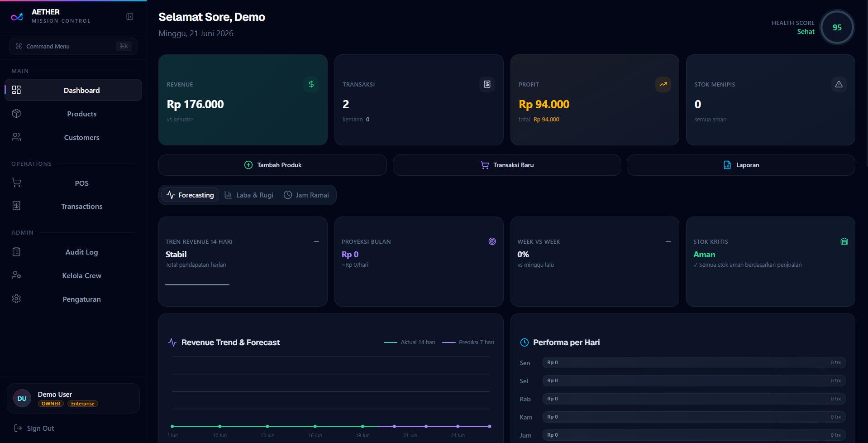Click the Stok Menipis warning triangle icon
The height and width of the screenshot is (443, 868).
click(x=839, y=84)
